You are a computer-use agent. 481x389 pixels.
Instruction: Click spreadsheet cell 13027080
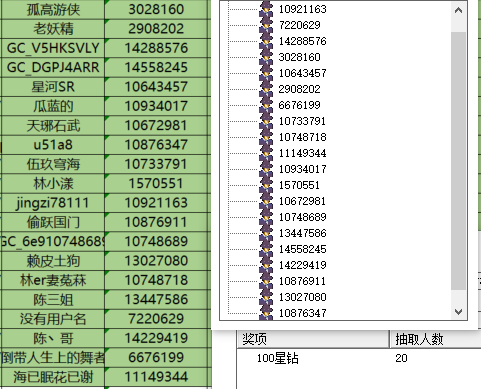[156, 261]
